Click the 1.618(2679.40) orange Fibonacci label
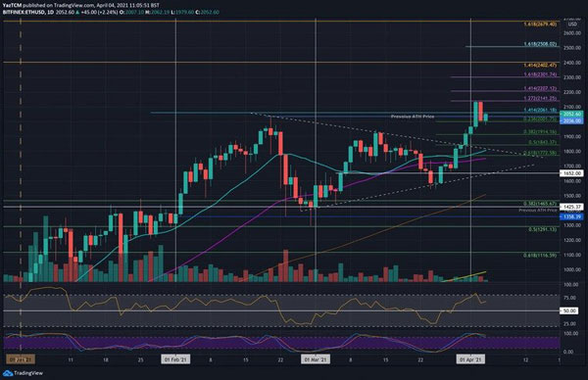This screenshot has width=588, height=380. 540,24
